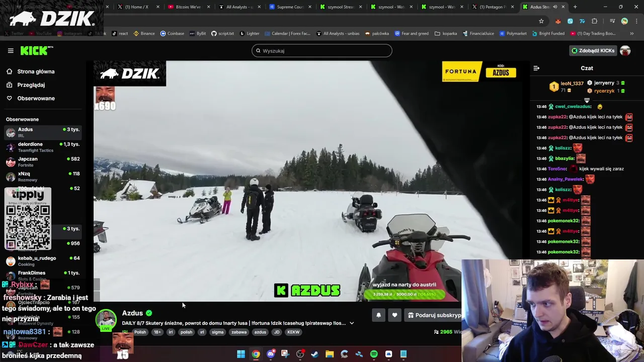
Task: Click the sigma stream tag
Action: [x=217, y=332]
